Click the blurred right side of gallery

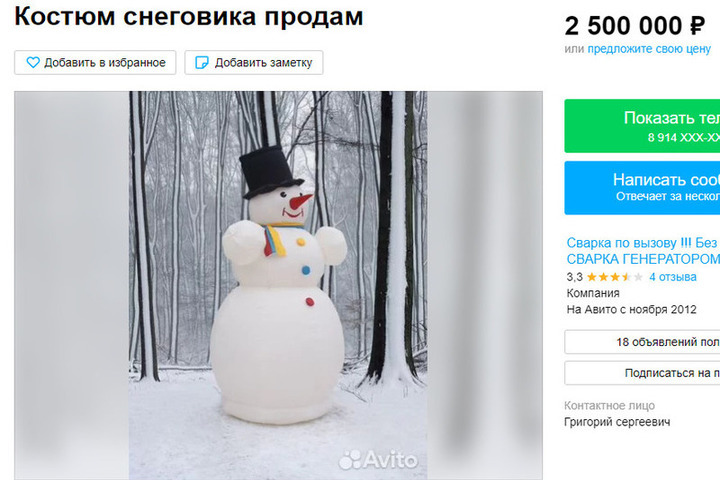pyautogui.click(x=484, y=285)
